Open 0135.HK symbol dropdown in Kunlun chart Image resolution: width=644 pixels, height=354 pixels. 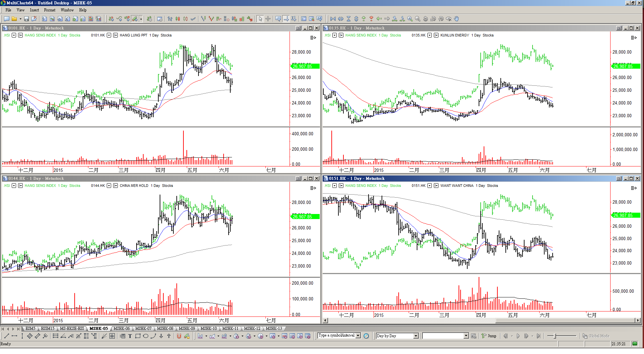pos(429,35)
